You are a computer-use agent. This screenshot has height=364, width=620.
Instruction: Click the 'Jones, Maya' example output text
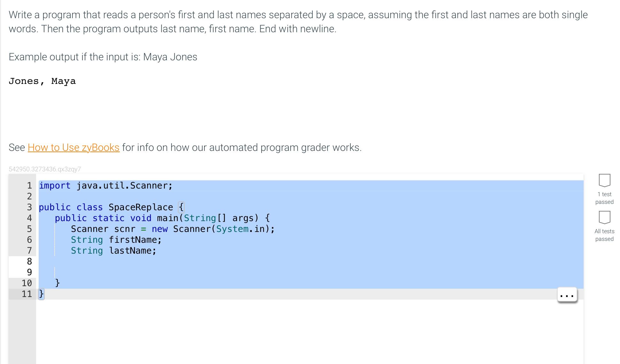pyautogui.click(x=42, y=81)
